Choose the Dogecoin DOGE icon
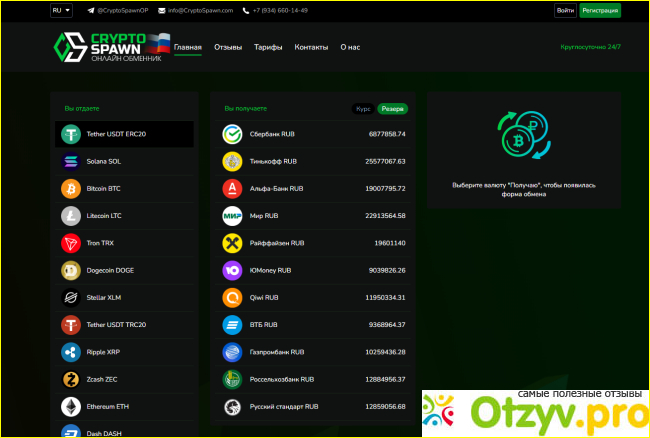Image resolution: width=650 pixels, height=438 pixels. coord(71,270)
